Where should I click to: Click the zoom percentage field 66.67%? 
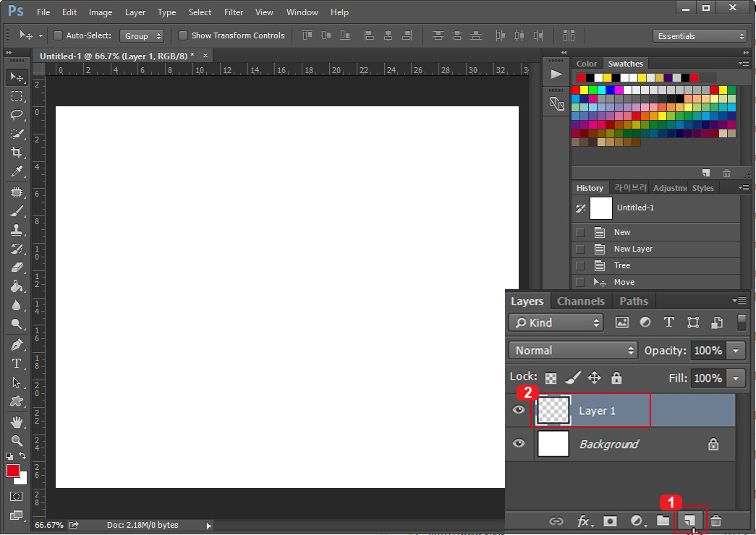click(x=48, y=525)
